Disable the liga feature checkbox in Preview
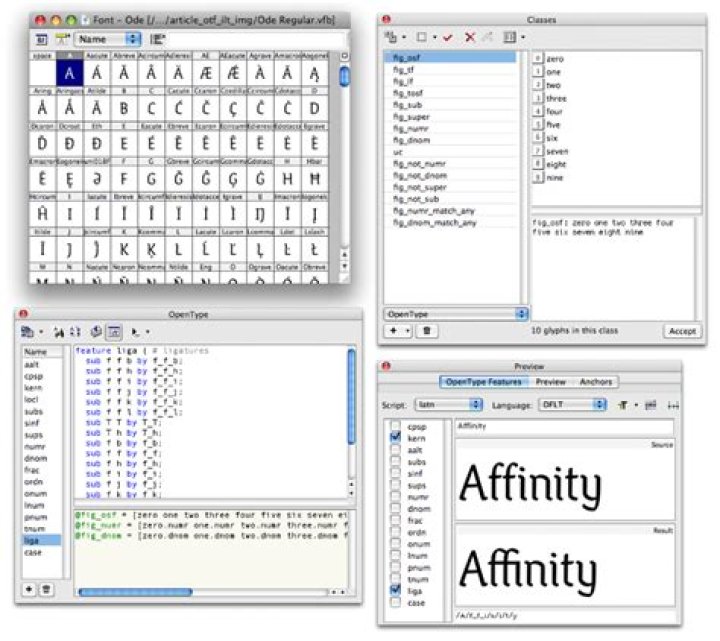 (x=395, y=590)
